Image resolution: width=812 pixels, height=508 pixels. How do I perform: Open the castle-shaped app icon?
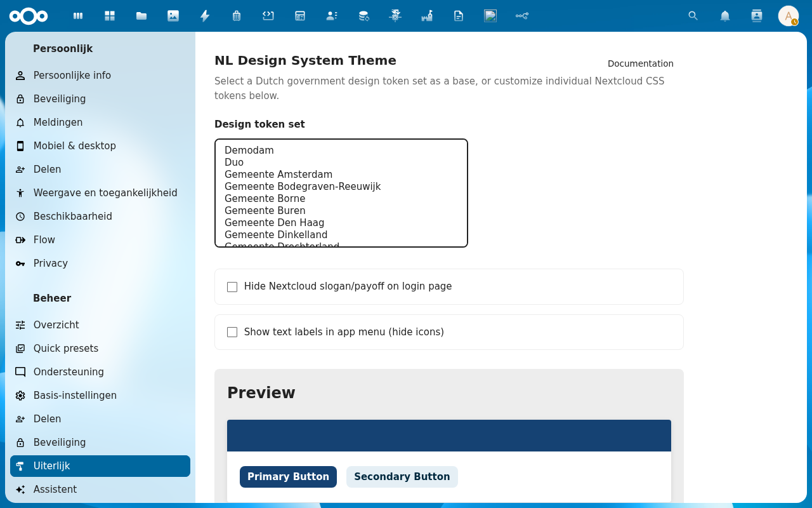point(427,16)
